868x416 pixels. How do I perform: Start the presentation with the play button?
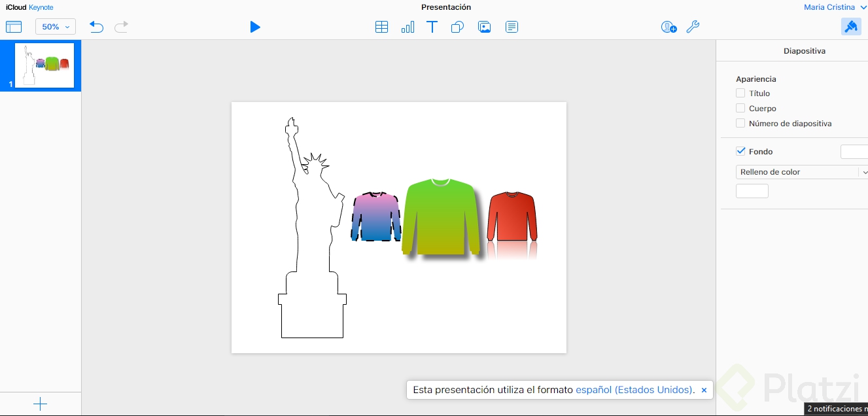255,27
